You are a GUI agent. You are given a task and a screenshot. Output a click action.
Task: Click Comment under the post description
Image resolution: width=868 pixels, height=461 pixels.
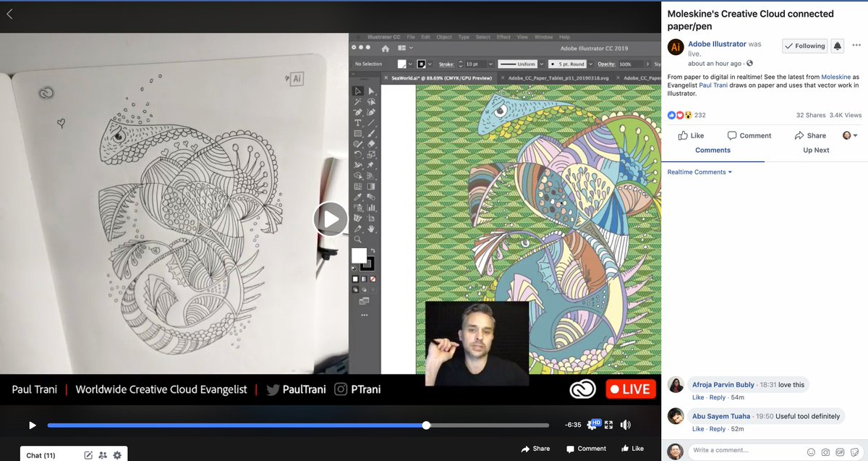(x=749, y=135)
